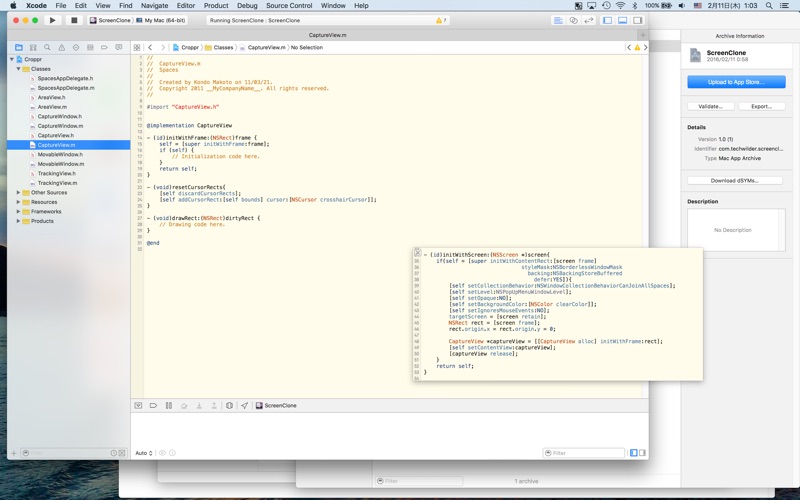This screenshot has width=800, height=500.
Task: Toggle the bottom Debug area panel visibility
Action: tap(622, 20)
